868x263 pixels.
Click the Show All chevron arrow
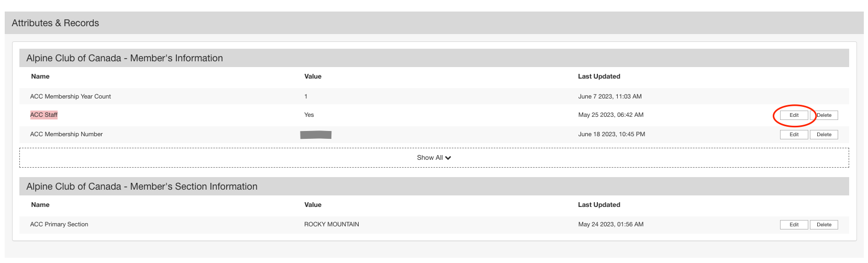point(448,158)
